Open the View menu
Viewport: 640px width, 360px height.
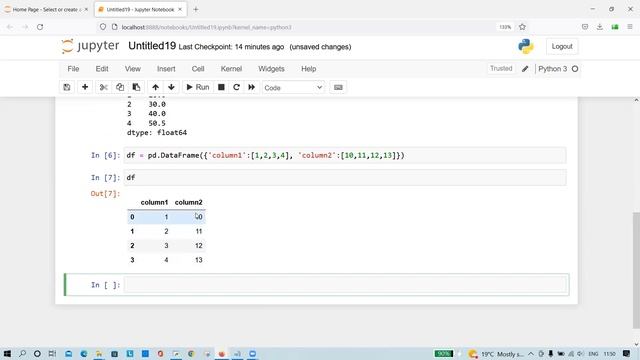[133, 69]
